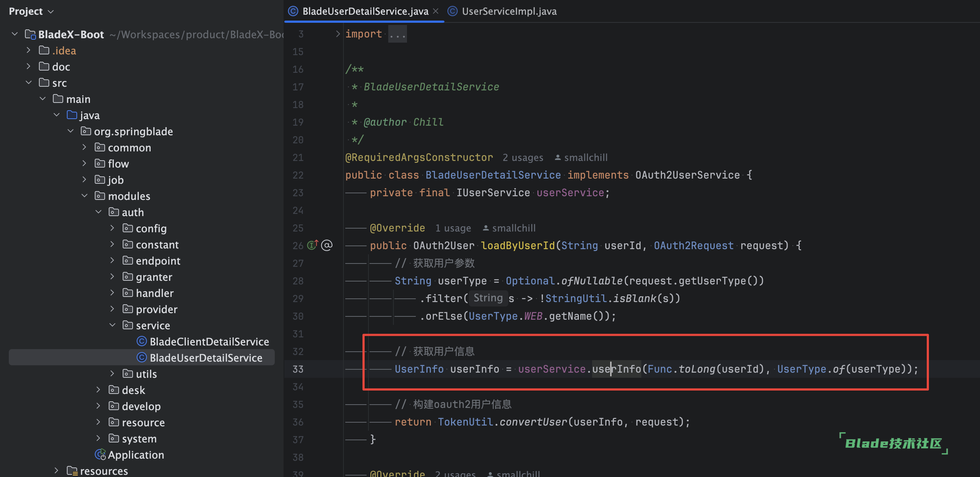Click loadByUserId method name

click(x=518, y=245)
